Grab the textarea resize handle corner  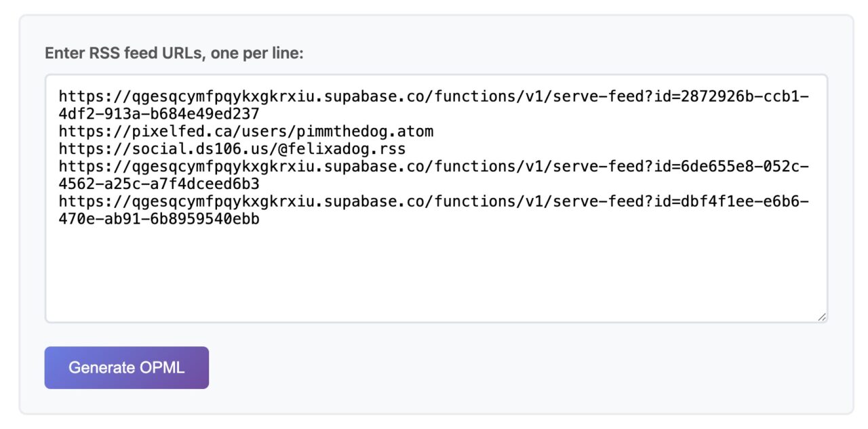pos(822,316)
